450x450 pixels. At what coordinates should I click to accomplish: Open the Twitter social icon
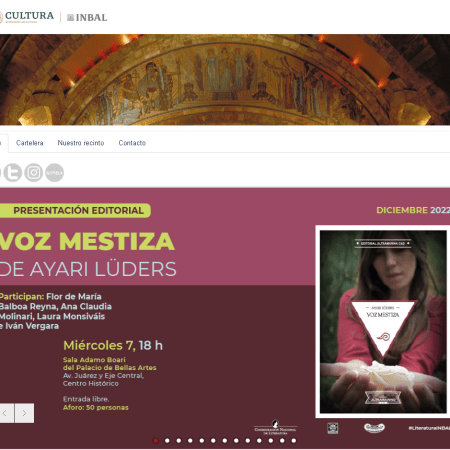[13, 173]
